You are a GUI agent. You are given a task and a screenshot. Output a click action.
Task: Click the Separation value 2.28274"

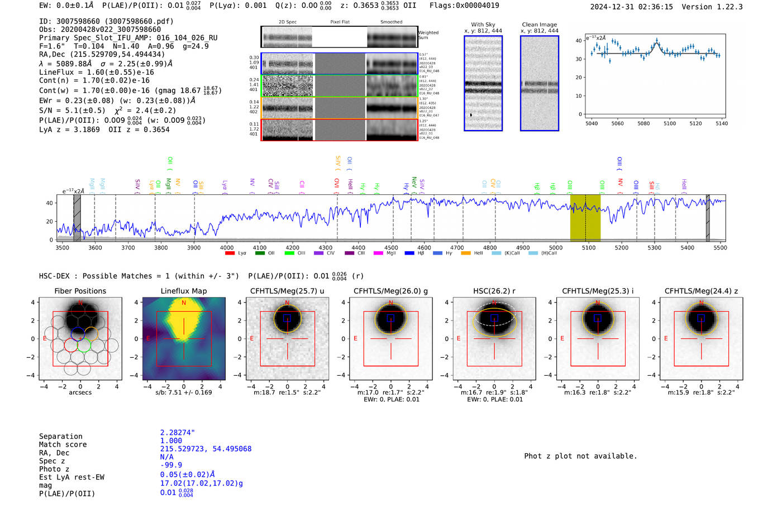pyautogui.click(x=178, y=433)
